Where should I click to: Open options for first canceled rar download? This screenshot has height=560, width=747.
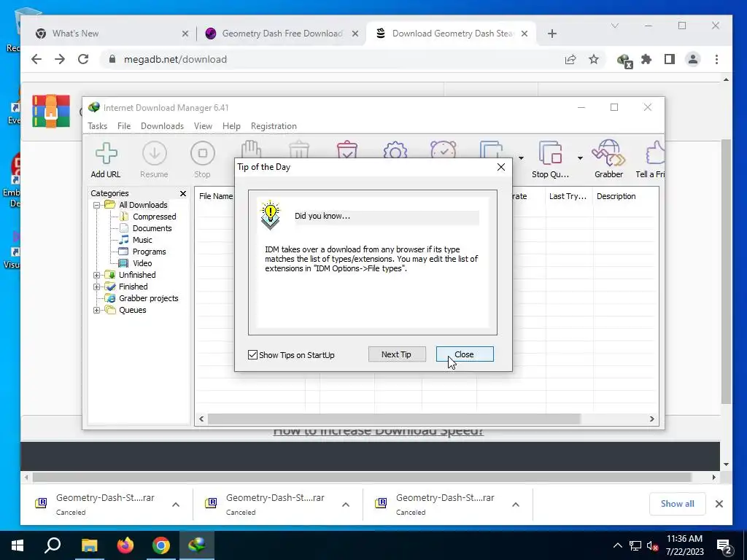[176, 505]
